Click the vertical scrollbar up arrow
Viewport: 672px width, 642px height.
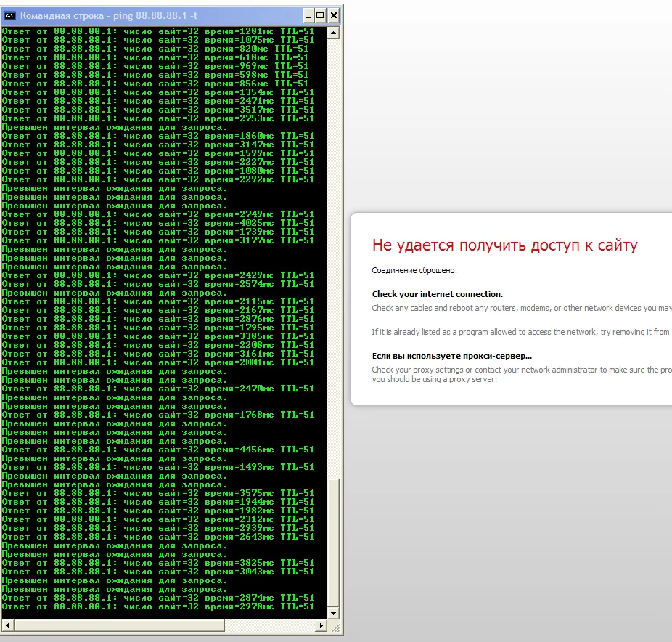333,33
